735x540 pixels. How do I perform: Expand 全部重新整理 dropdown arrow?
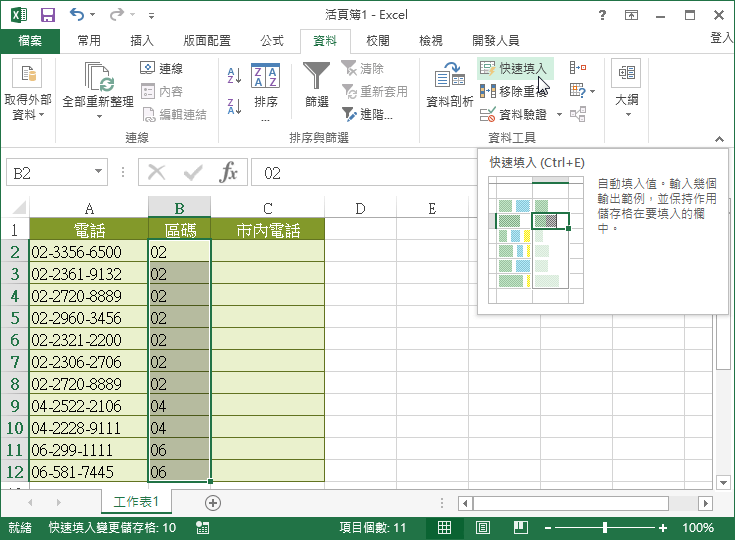tap(99, 116)
